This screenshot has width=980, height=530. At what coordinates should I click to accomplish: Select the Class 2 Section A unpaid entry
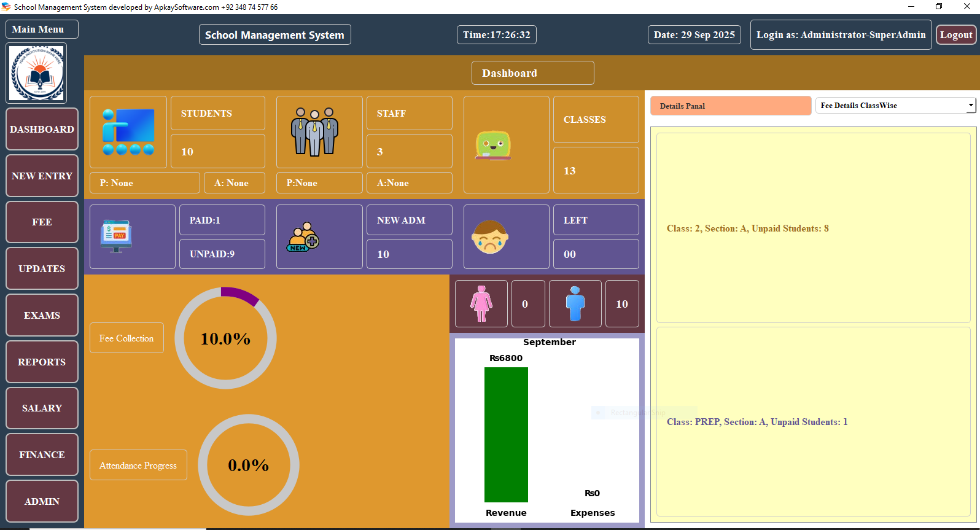click(747, 228)
